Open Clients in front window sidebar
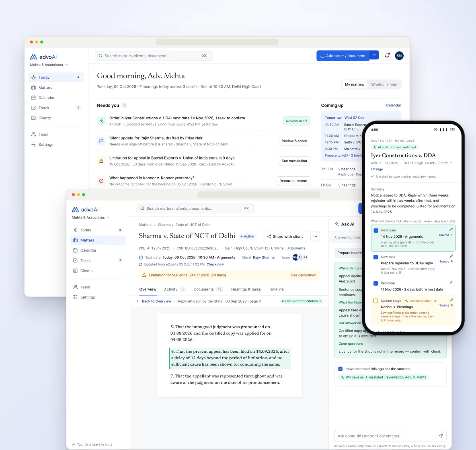Viewport: 476px width, 450px height. click(x=98, y=271)
